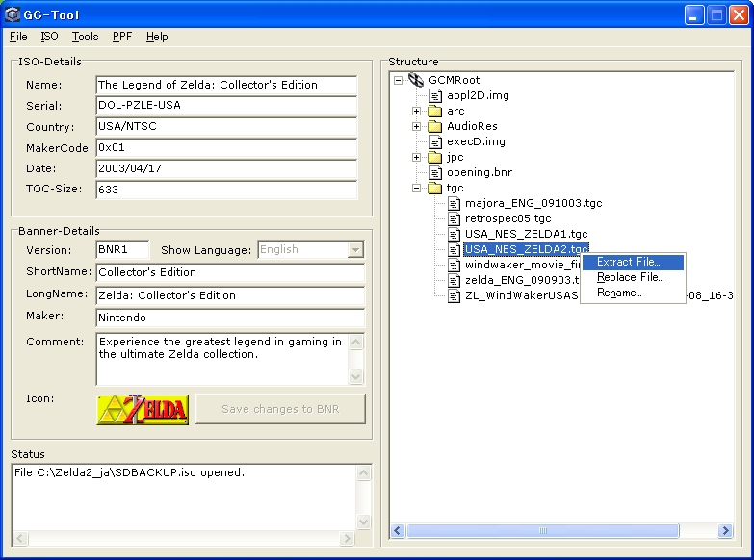Click the jpc folder icon
The width and height of the screenshot is (754, 560).
434,157
